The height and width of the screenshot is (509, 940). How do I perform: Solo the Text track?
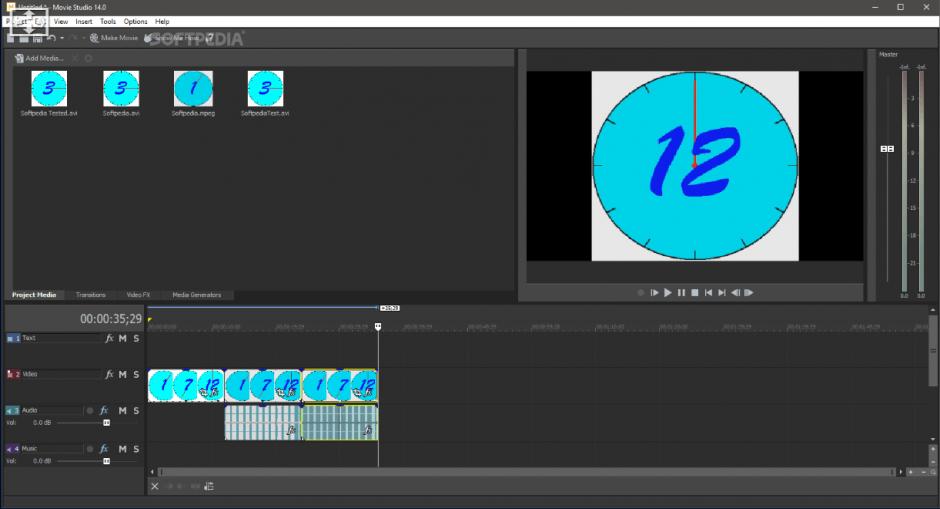pyautogui.click(x=136, y=338)
